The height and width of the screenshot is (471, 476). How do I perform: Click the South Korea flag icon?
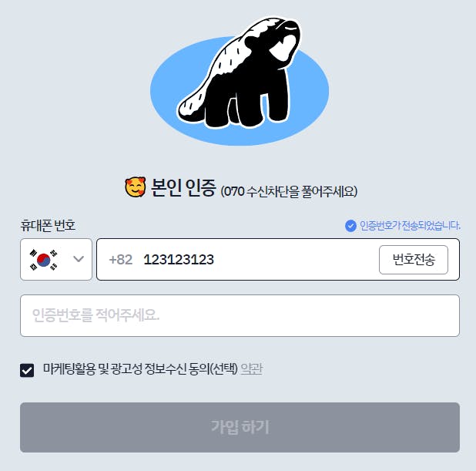click(x=43, y=260)
